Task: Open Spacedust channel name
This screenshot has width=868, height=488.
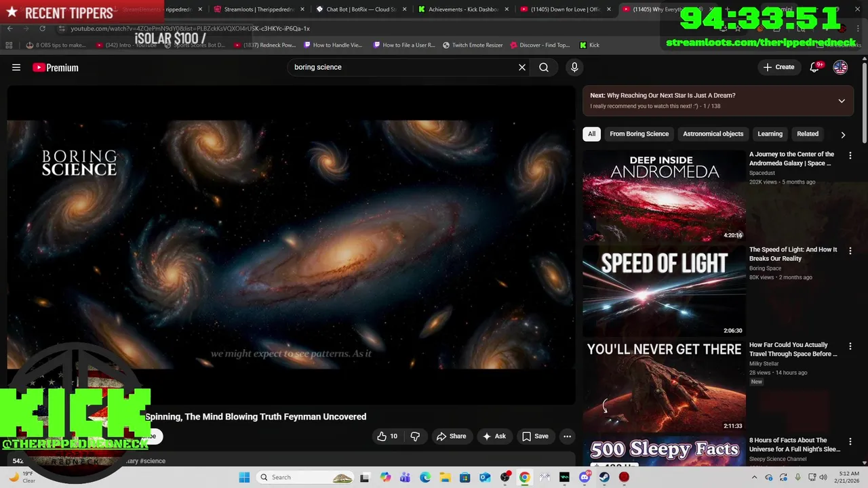Action: [762, 173]
